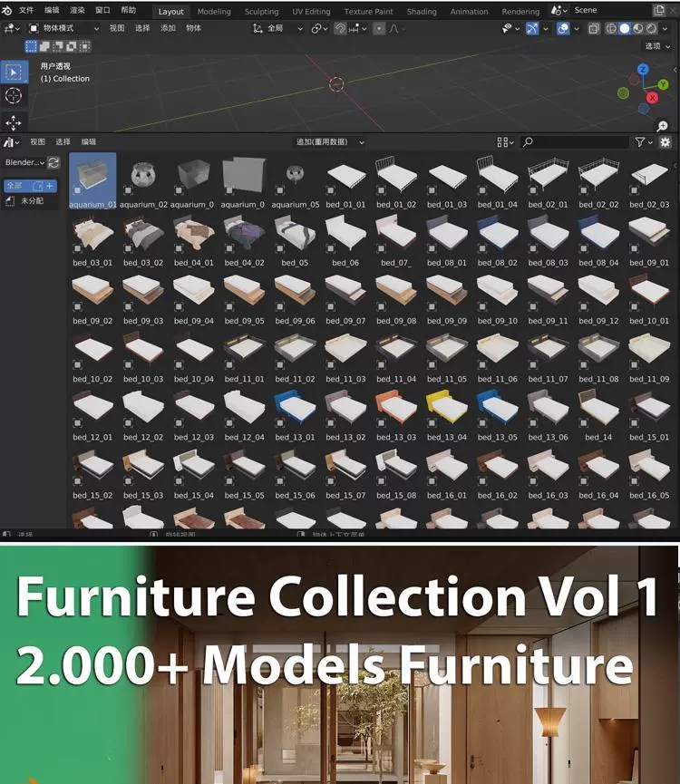Click the new scene icon beside Scene field
680x784 pixels.
click(x=659, y=10)
